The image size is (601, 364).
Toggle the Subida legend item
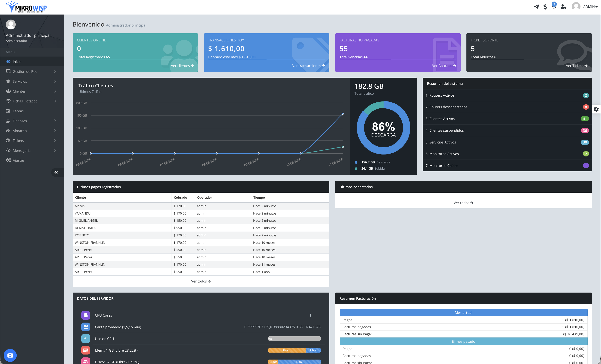[370, 168]
